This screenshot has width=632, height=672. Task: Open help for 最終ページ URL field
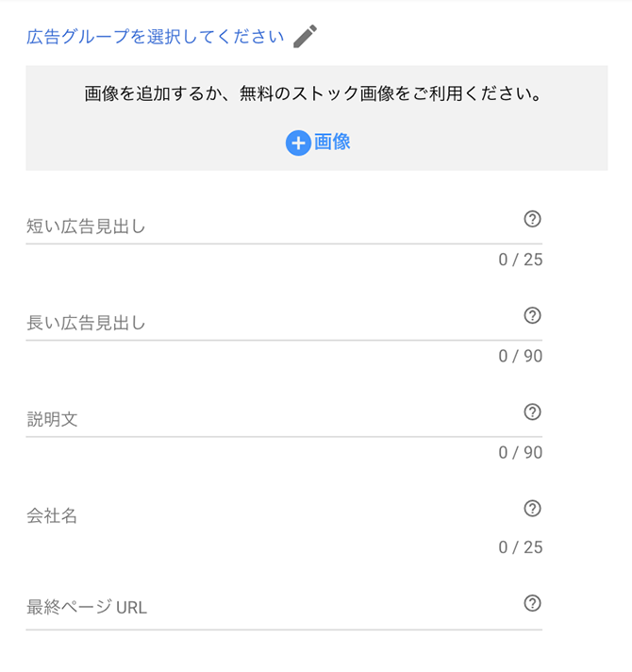point(532,603)
